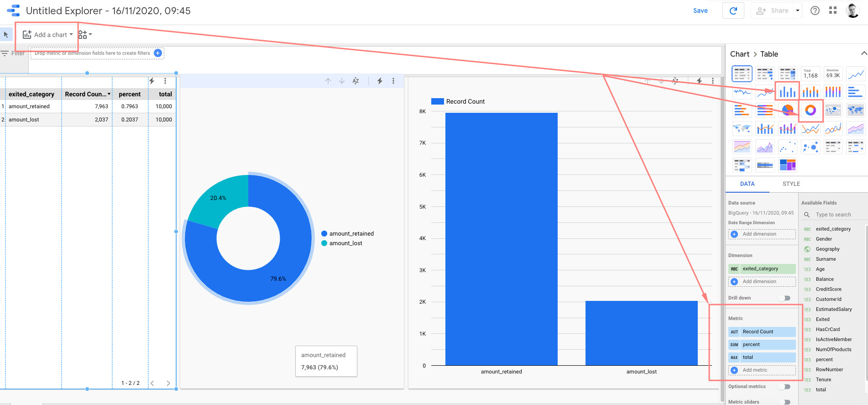
Task: Click the refresh data icon
Action: tap(733, 11)
